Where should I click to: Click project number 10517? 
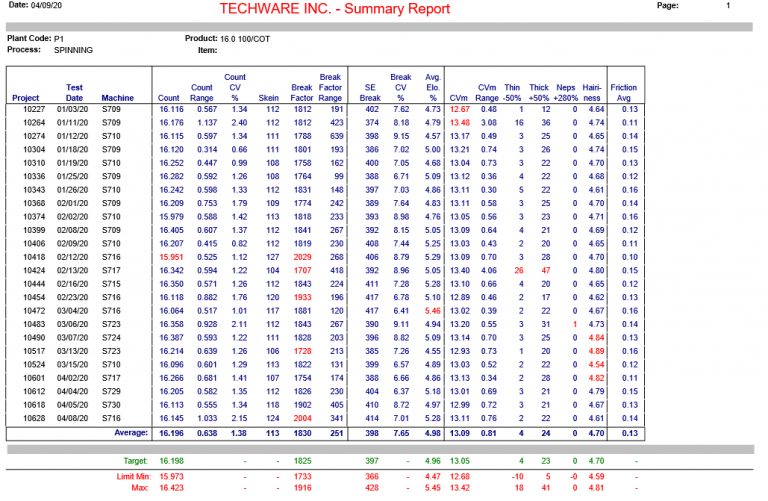tap(34, 351)
